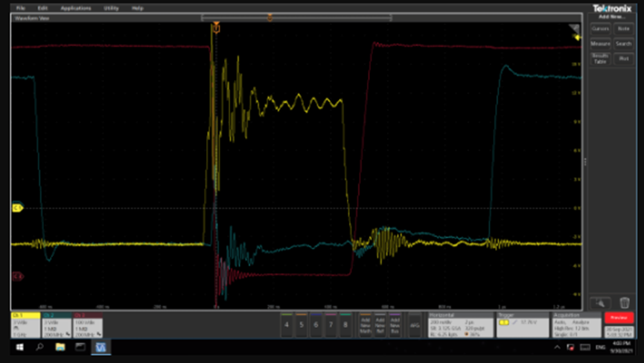This screenshot has height=363, width=644.
Task: Toggle the Ch 2 channel badge
Action: 57,326
